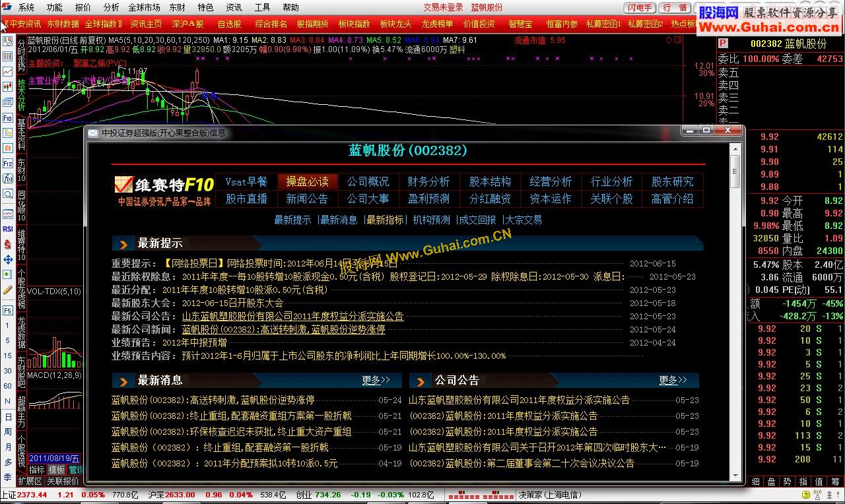
Task: Click the F12 trading icon in left toolbar
Action: [x=8, y=163]
